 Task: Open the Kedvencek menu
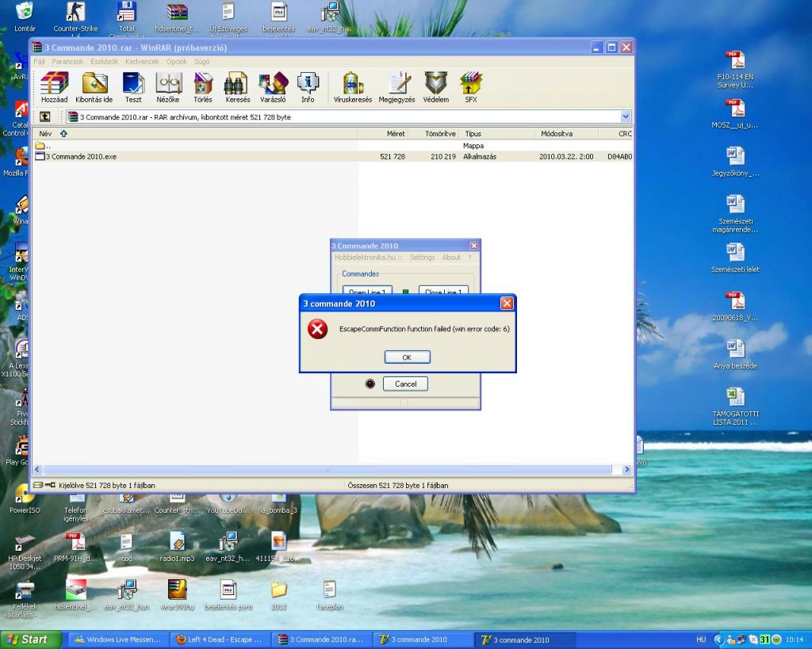click(x=142, y=61)
